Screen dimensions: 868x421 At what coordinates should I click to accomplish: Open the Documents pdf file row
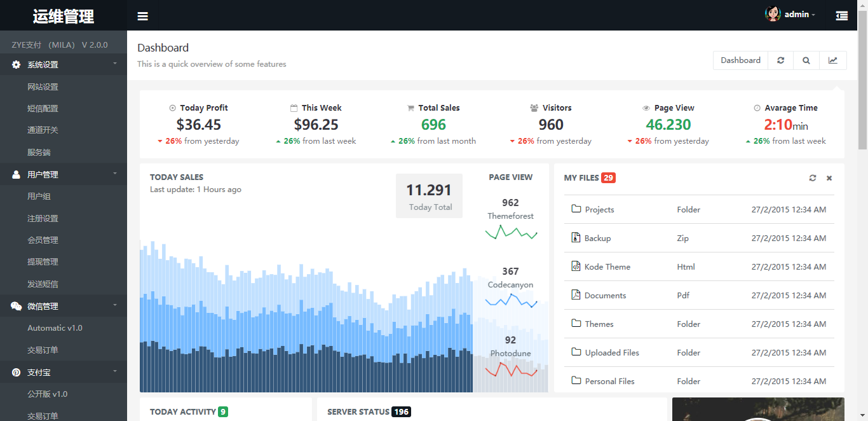699,295
